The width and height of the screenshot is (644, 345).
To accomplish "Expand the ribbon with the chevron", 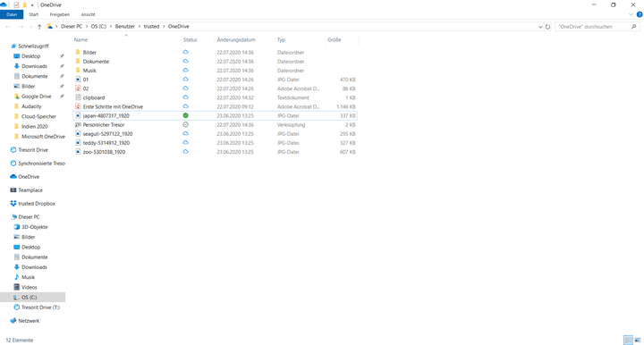I will pyautogui.click(x=631, y=14).
